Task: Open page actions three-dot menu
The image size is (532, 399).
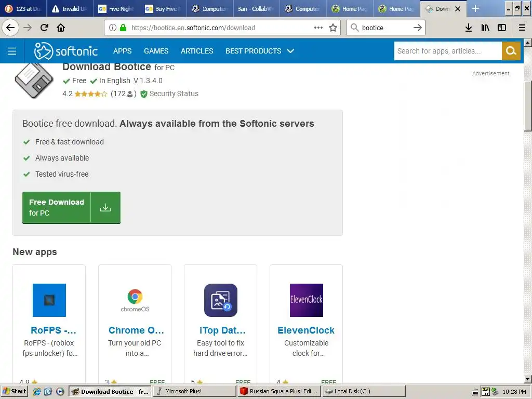Action: [x=318, y=28]
